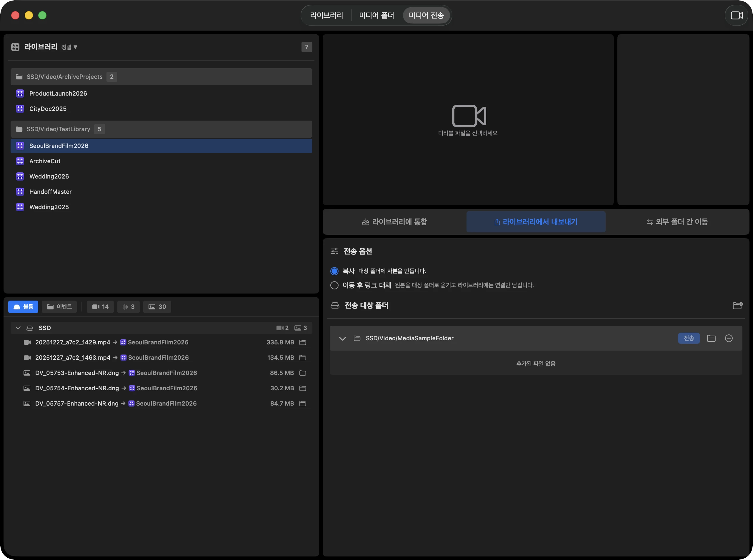
Task: Select file DV_05757-Enhanced-NR.dng
Action: (x=161, y=404)
